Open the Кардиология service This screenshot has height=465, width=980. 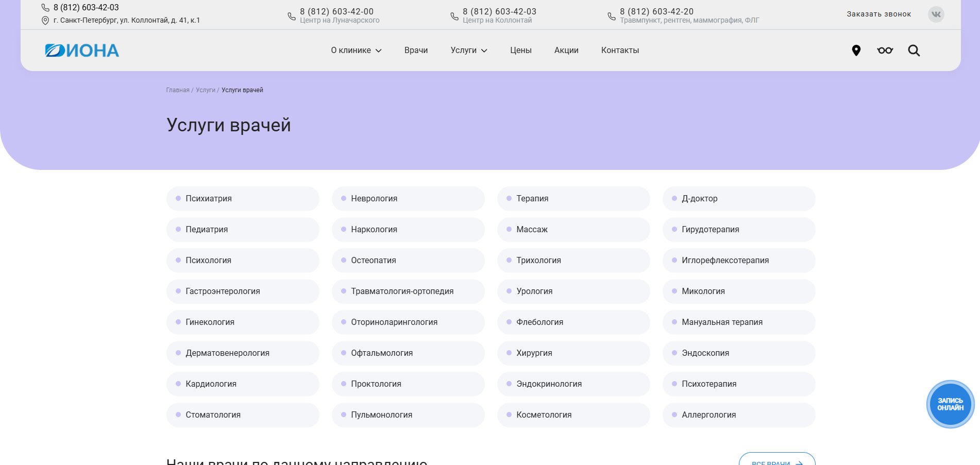[243, 384]
